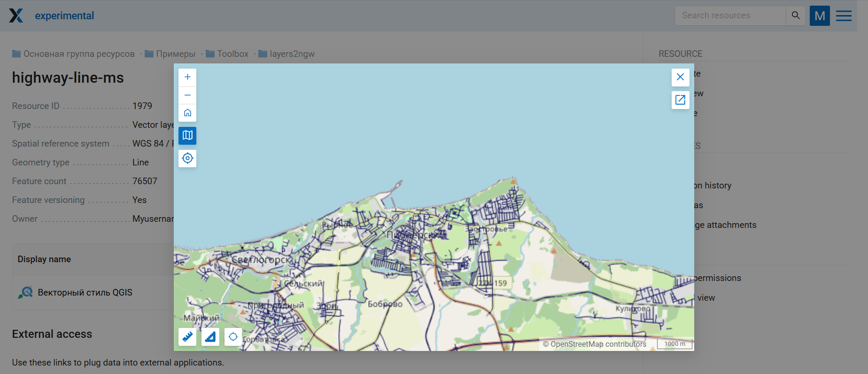Zoom out on the map preview
Viewport: 868px width, 374px height.
pyautogui.click(x=187, y=95)
